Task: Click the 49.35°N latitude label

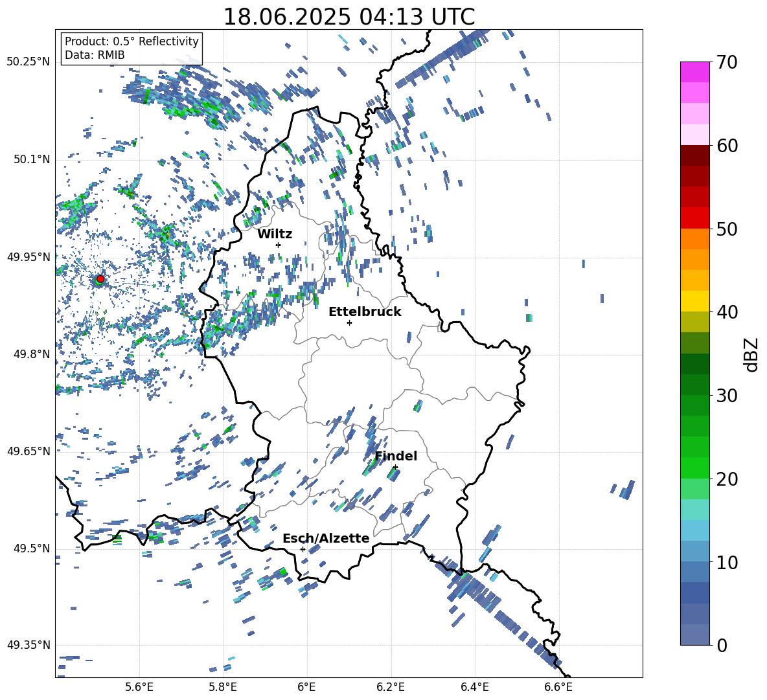Action: coord(29,645)
